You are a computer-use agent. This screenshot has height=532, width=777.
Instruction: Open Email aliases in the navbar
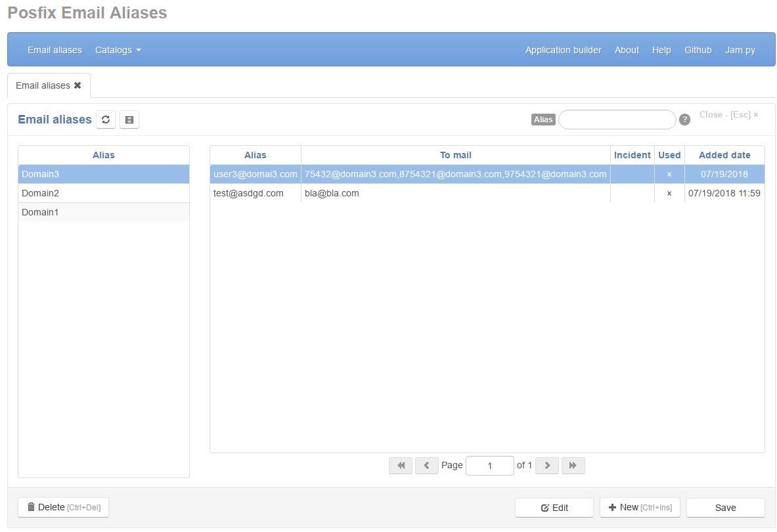(55, 50)
